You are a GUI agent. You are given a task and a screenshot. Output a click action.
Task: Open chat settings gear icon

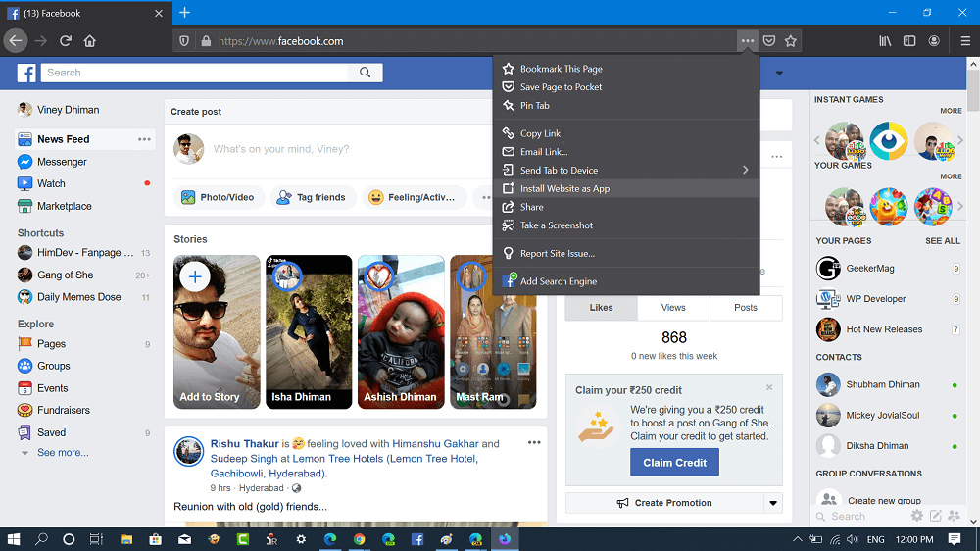[x=917, y=516]
